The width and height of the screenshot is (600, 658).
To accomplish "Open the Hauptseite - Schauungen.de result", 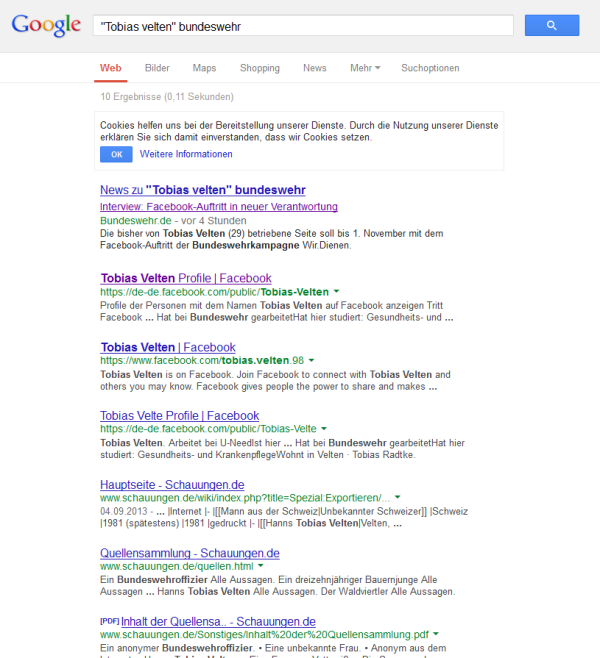I will [x=172, y=485].
